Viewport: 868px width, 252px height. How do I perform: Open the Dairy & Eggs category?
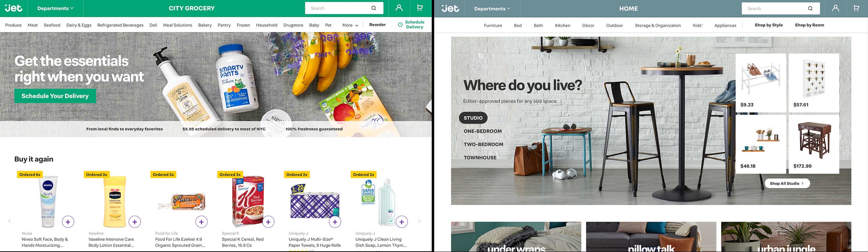(x=79, y=25)
